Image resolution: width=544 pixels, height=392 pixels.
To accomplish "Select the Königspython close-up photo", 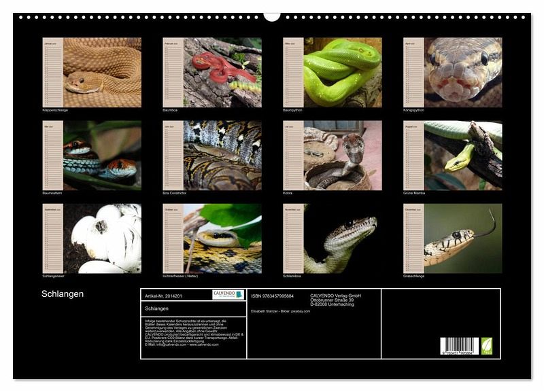I will coord(453,72).
